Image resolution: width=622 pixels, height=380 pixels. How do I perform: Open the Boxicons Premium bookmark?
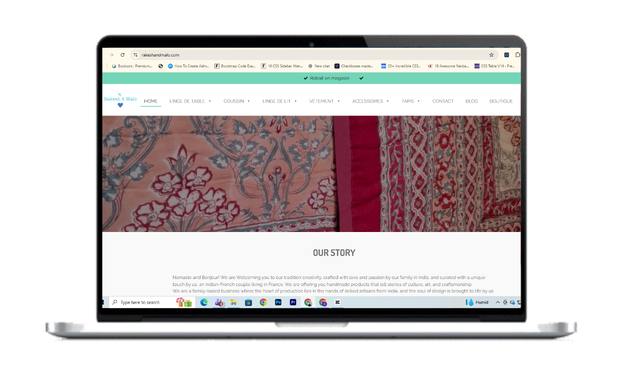[132, 66]
